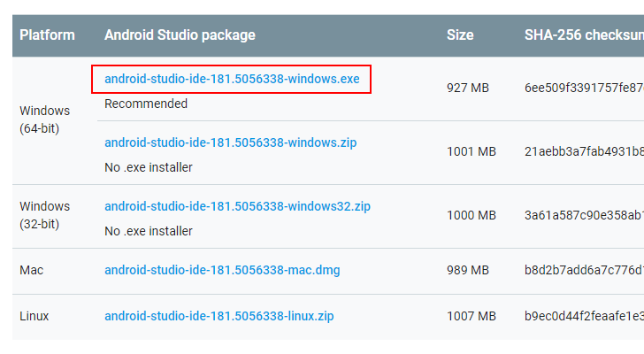
Task: Select the Platform column header
Action: [x=47, y=35]
